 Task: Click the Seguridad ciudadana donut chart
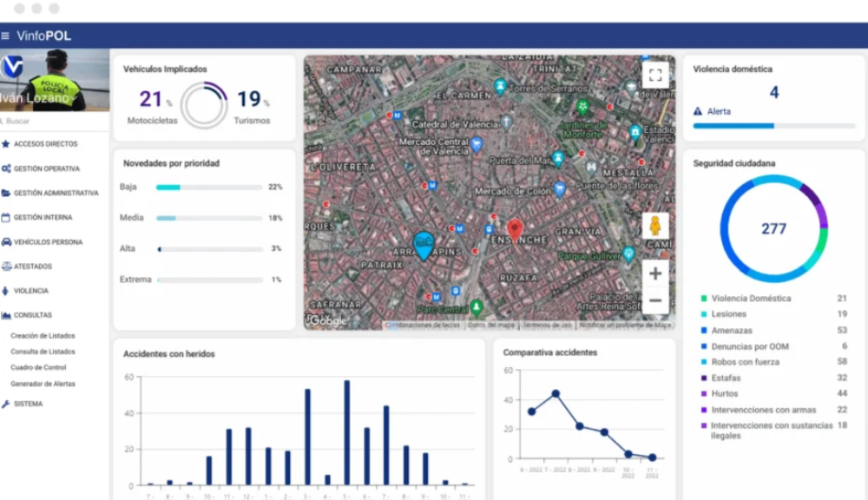pos(774,228)
